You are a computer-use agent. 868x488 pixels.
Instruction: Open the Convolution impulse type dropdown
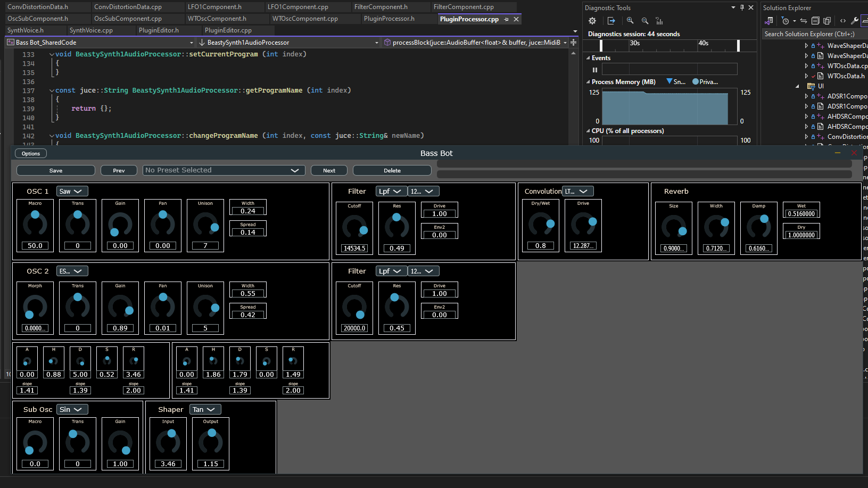[x=577, y=192]
